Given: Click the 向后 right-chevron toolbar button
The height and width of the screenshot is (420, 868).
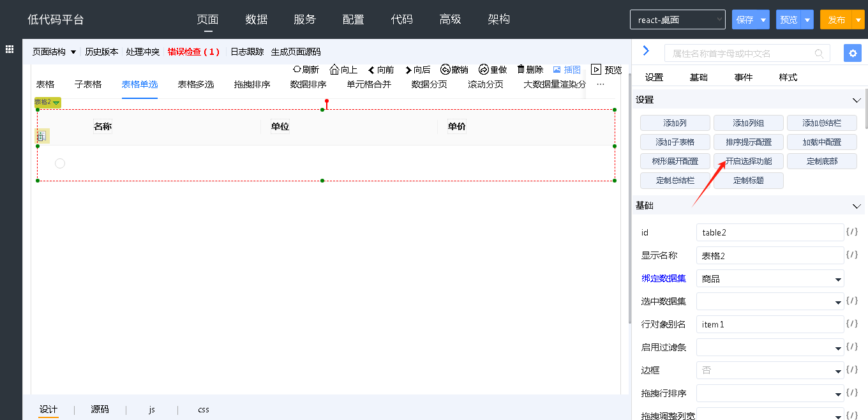Looking at the screenshot, I should [x=417, y=70].
